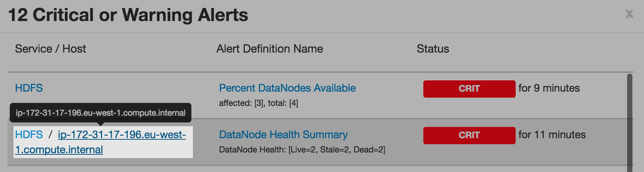The width and height of the screenshot is (644, 172).
Task: Click the '12 Critical or Warning Alerts' title
Action: pos(128,15)
